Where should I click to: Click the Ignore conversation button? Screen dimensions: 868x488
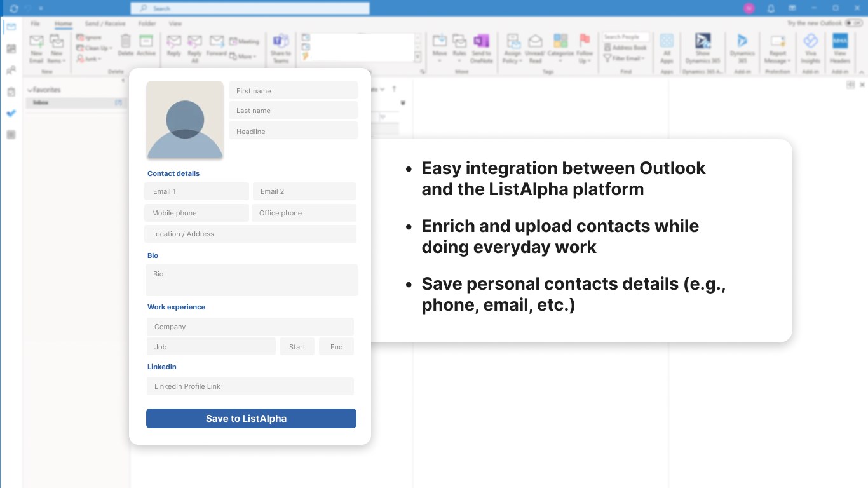pos(89,37)
